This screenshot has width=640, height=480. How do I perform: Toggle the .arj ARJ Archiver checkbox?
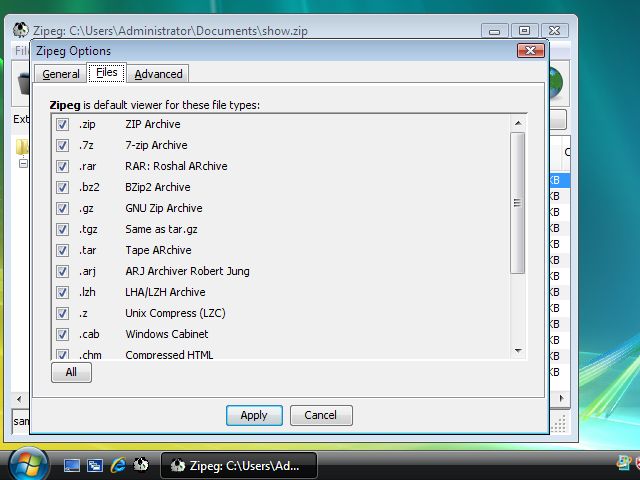[x=62, y=271]
